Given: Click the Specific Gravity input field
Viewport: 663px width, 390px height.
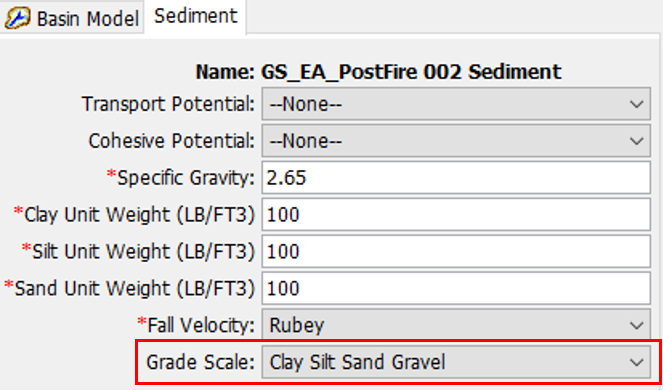Looking at the screenshot, I should coord(456,177).
